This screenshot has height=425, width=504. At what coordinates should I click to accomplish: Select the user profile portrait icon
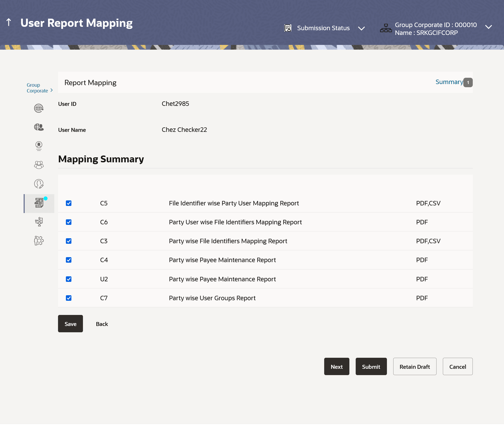click(x=39, y=146)
